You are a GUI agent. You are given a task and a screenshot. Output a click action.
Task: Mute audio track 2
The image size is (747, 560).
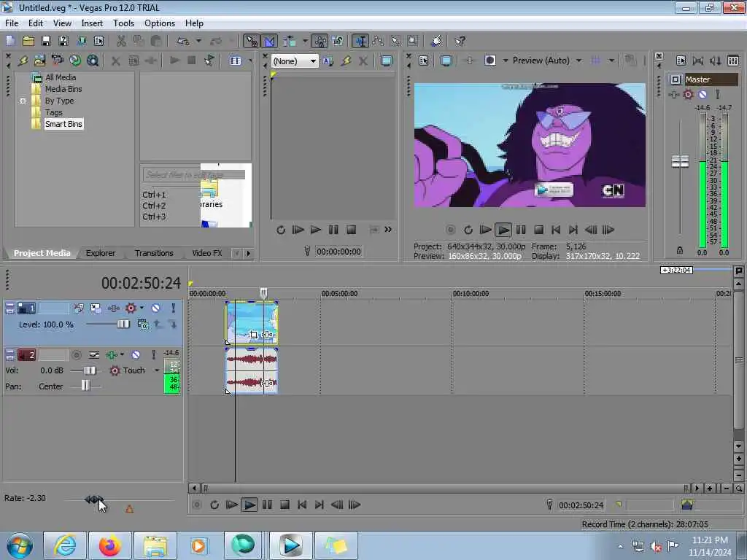coord(136,355)
